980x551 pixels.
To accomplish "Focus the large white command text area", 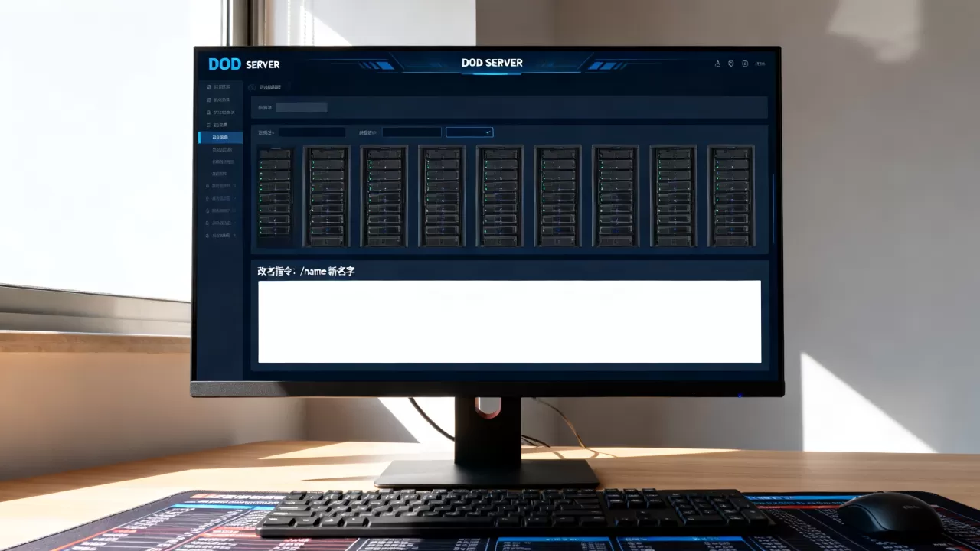I will tap(510, 321).
